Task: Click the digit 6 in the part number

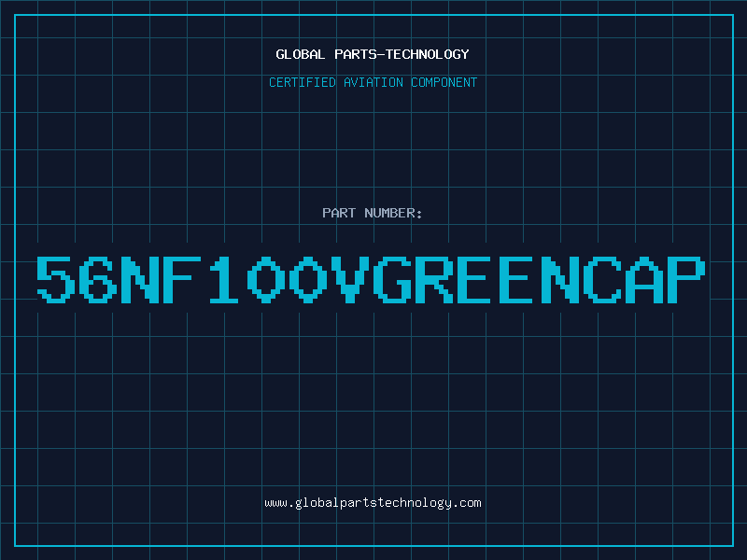Action: [x=98, y=279]
